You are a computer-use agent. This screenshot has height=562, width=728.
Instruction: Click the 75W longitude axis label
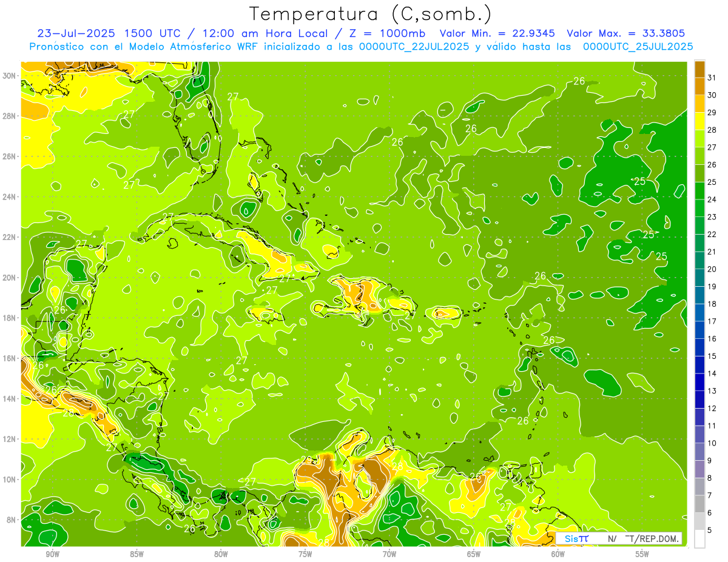pos(305,554)
